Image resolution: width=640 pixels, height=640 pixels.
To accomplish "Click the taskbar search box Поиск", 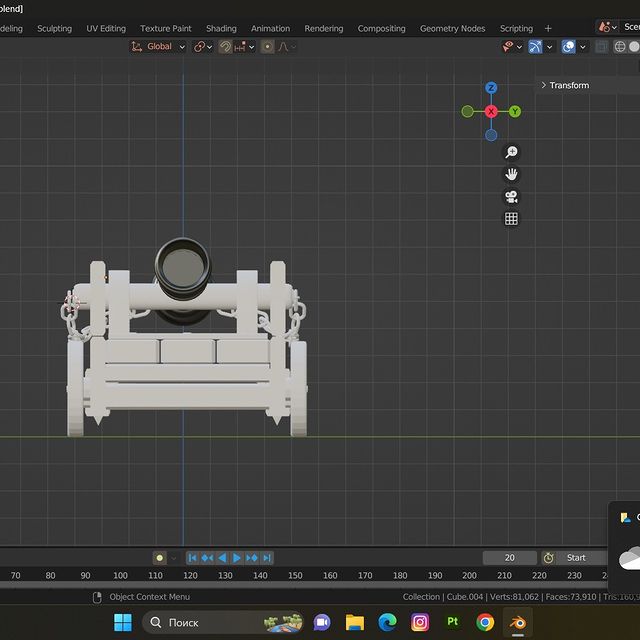I will click(223, 623).
